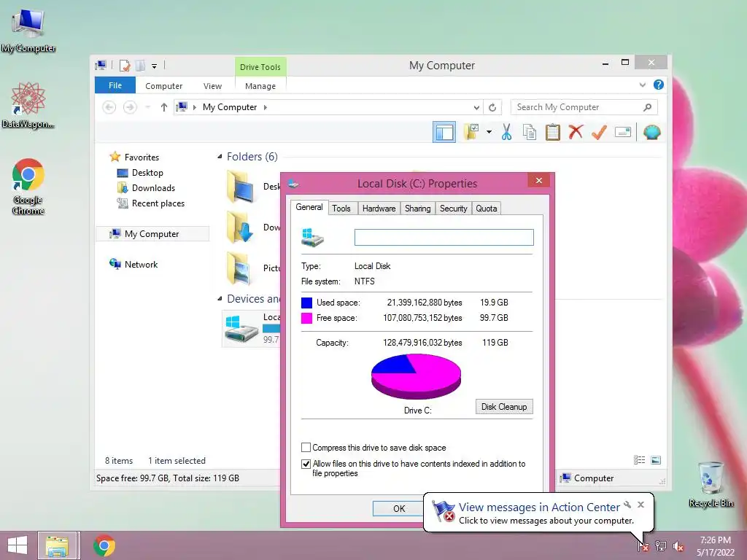The height and width of the screenshot is (560, 747).
Task: Switch to details view icon in status bar
Action: pyautogui.click(x=639, y=460)
